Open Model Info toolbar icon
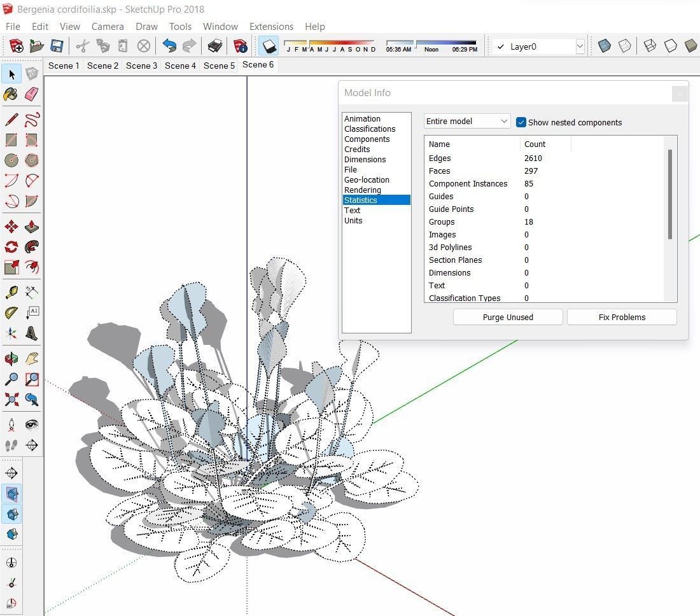Image resolution: width=700 pixels, height=616 pixels. (240, 46)
